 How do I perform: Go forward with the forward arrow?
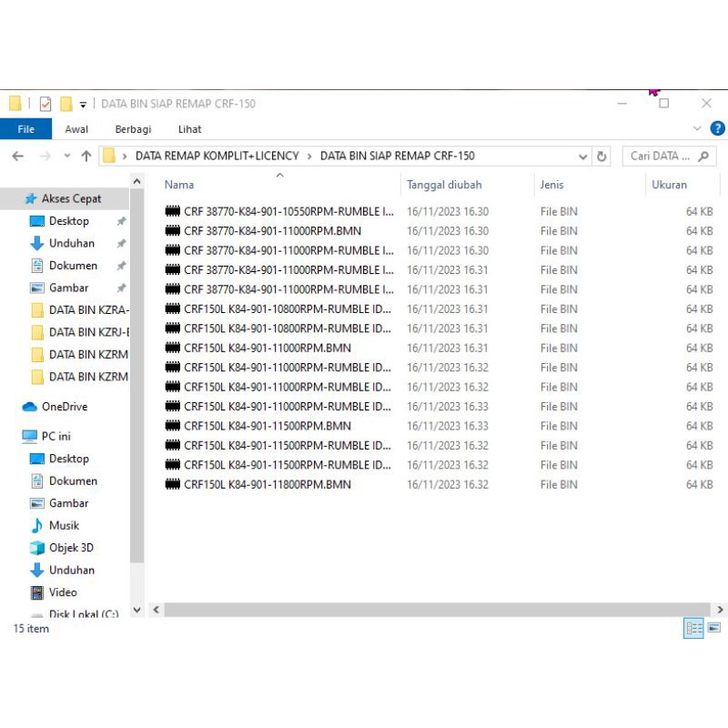tap(45, 156)
